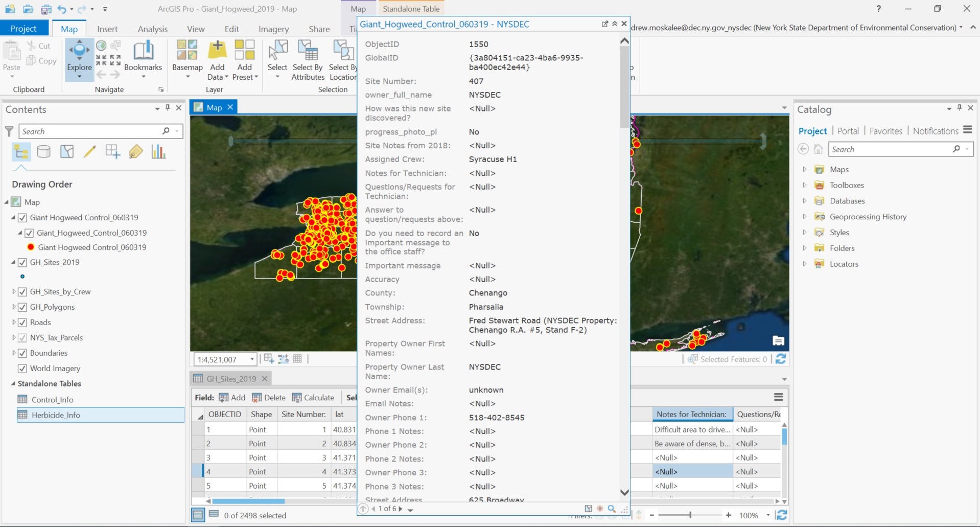Open the Catalog hamburger menu
This screenshot has height=527, width=980.
click(x=968, y=130)
